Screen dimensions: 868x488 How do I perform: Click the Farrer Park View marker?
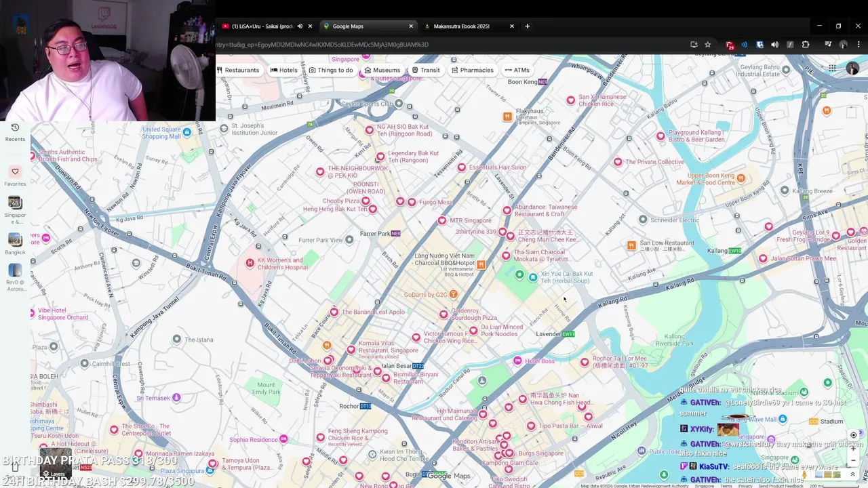point(349,239)
